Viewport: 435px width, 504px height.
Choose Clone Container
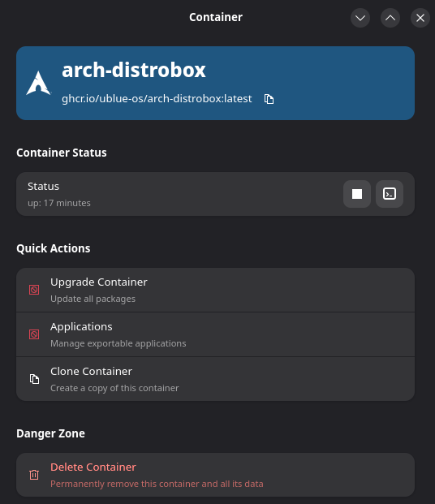click(x=215, y=379)
